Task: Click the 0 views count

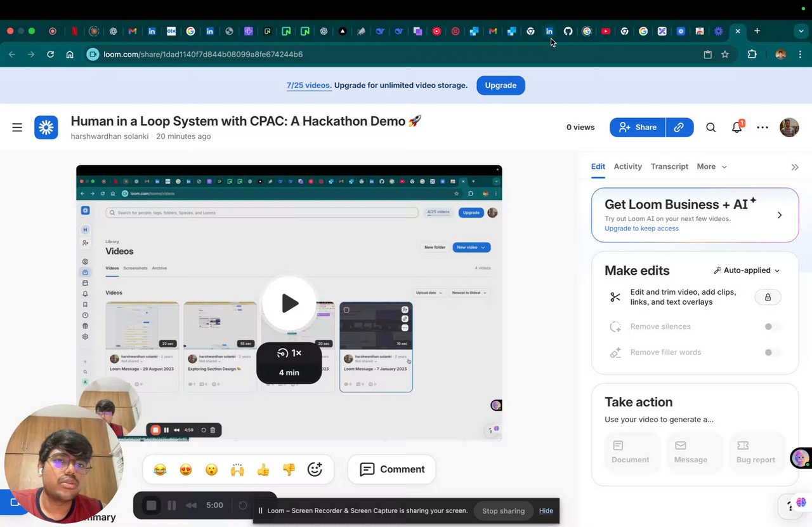Action: click(580, 128)
